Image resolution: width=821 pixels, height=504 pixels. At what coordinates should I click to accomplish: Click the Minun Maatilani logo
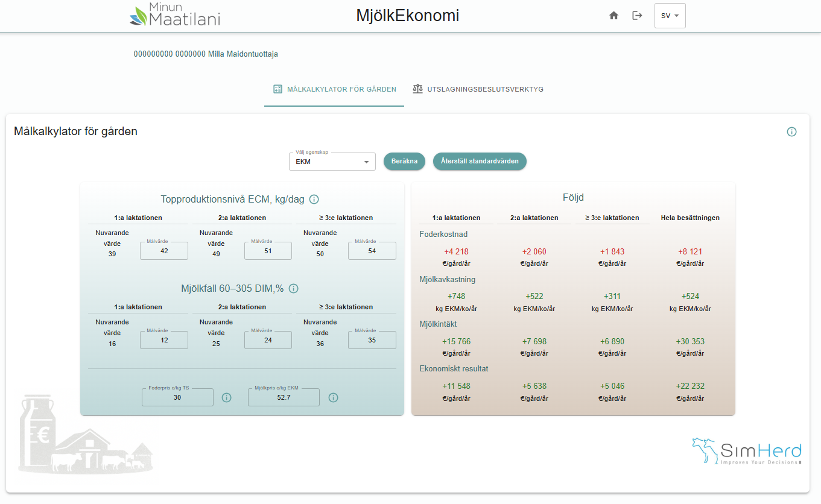click(175, 16)
